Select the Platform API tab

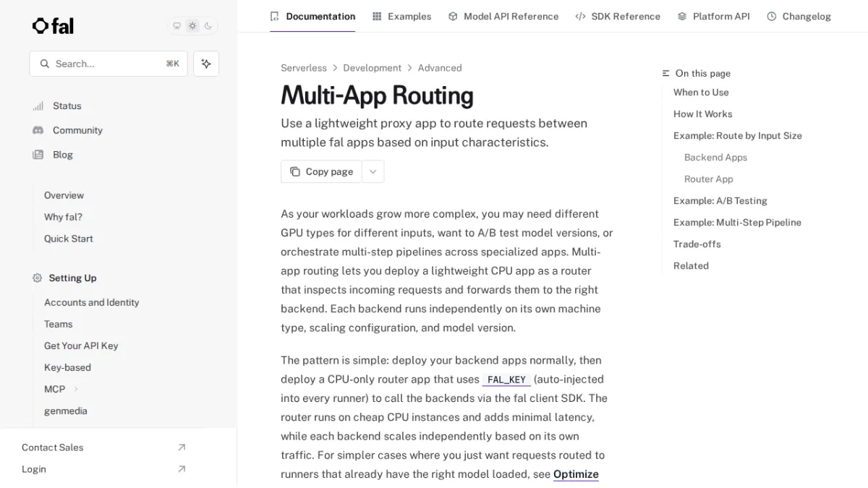pyautogui.click(x=713, y=16)
